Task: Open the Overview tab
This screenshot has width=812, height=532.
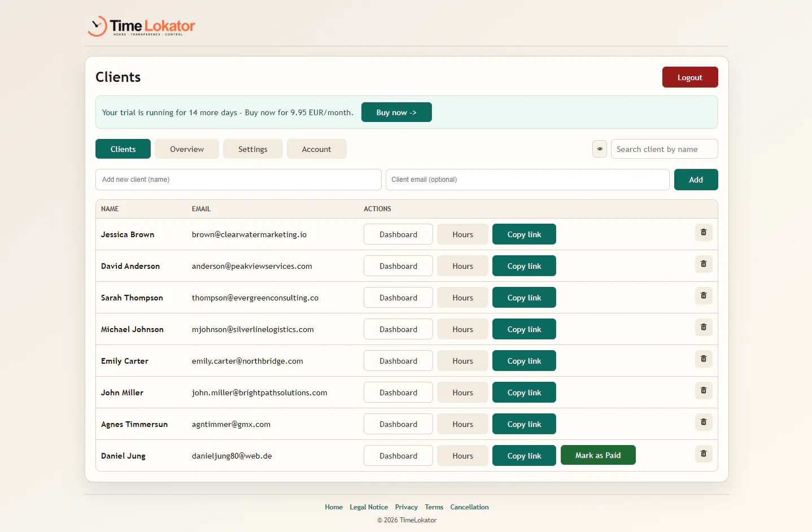Action: pos(187,149)
